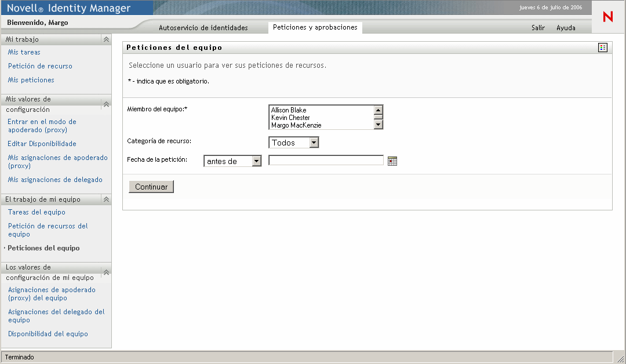Image resolution: width=626 pixels, height=364 pixels.
Task: Open Disponibilidad del equipo link
Action: tap(48, 334)
